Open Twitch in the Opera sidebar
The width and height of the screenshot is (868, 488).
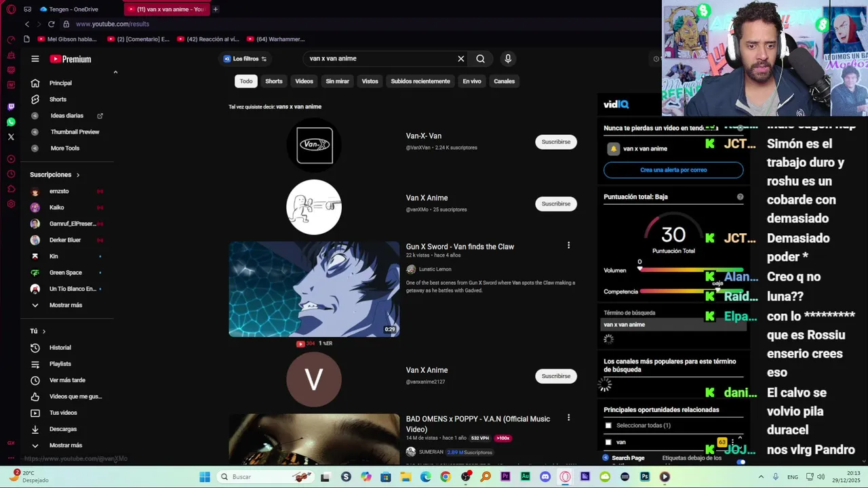(x=11, y=106)
